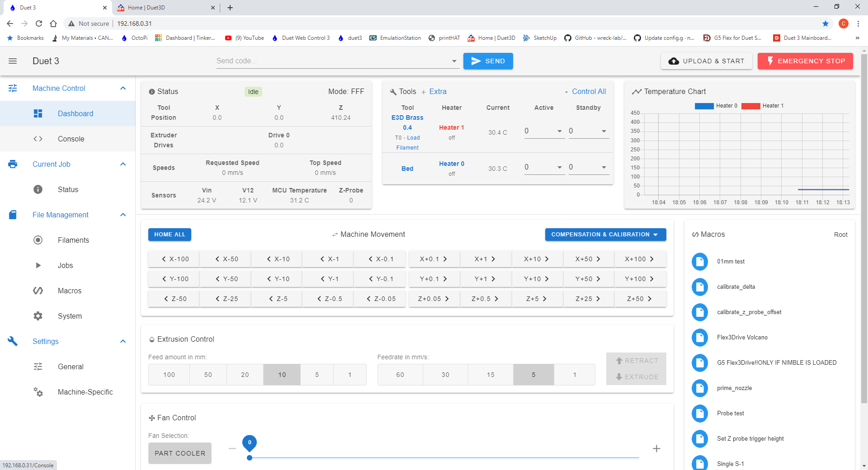Click the System gear icon
Screen dimensions: 868x470
(38, 316)
